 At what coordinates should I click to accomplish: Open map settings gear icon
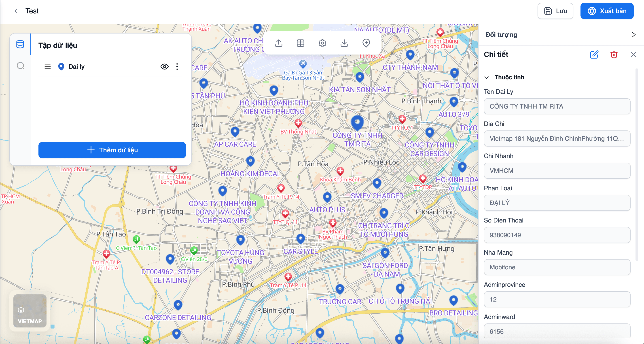point(322,43)
